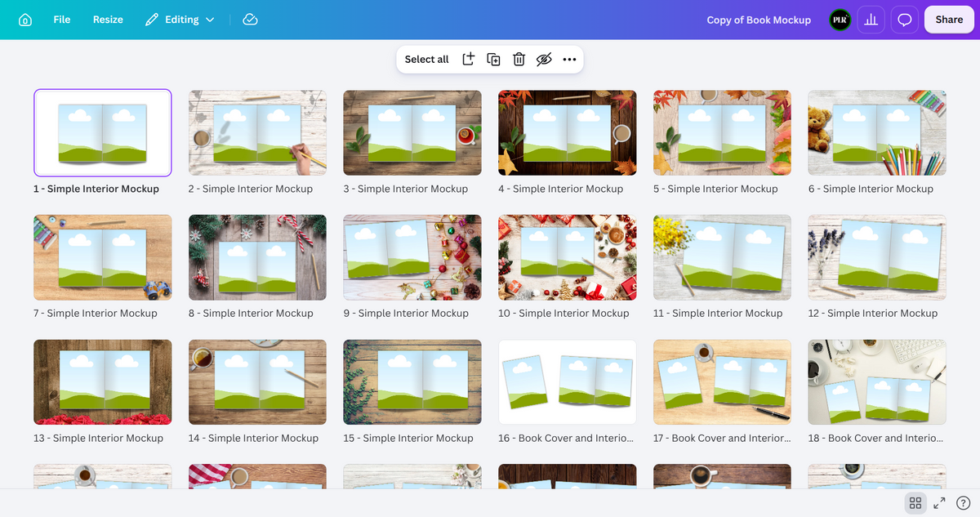Viewport: 980px width, 517px height.
Task: Open the PLR profile avatar
Action: point(840,20)
